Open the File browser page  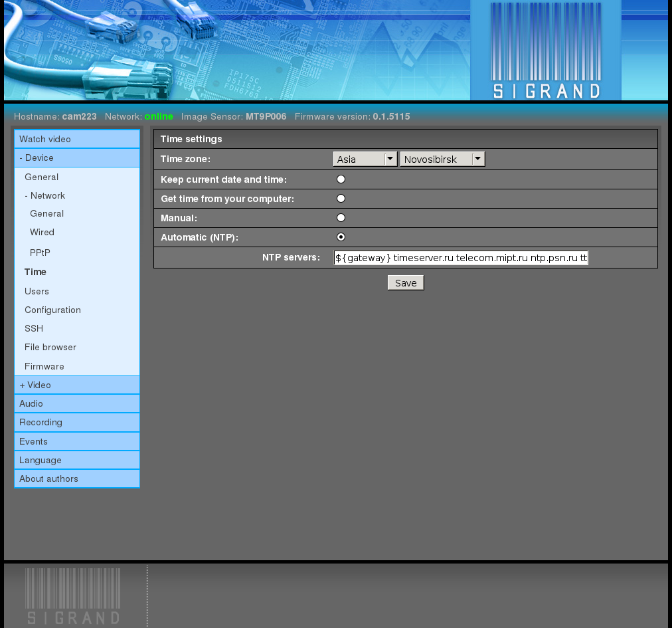[50, 347]
